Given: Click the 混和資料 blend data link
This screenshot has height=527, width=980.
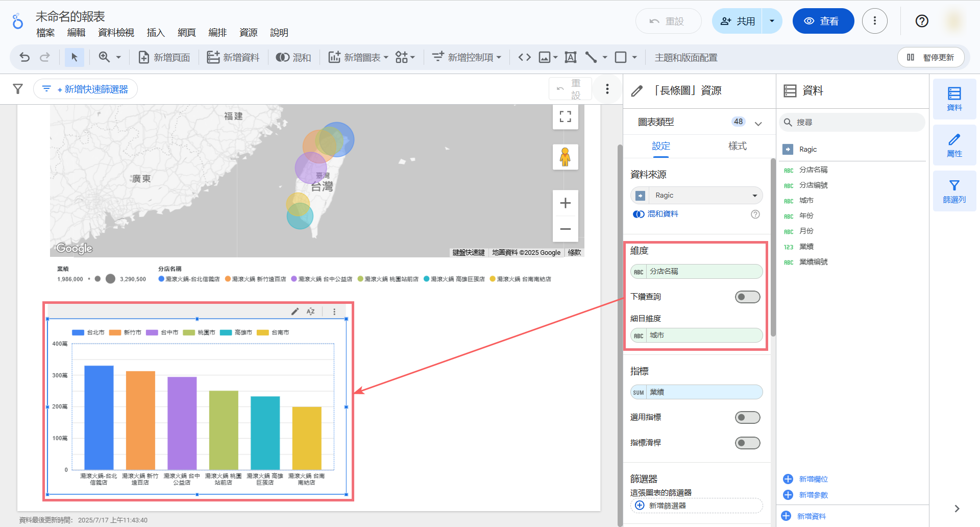Looking at the screenshot, I should 656,214.
